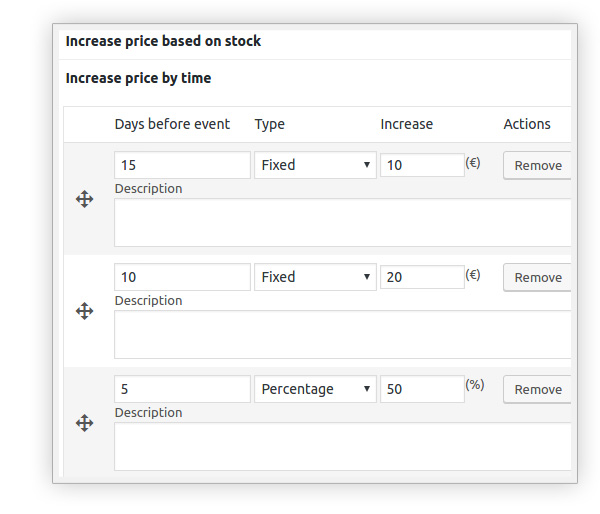
Task: Remove the 5 days percentage rule
Action: pyautogui.click(x=537, y=390)
